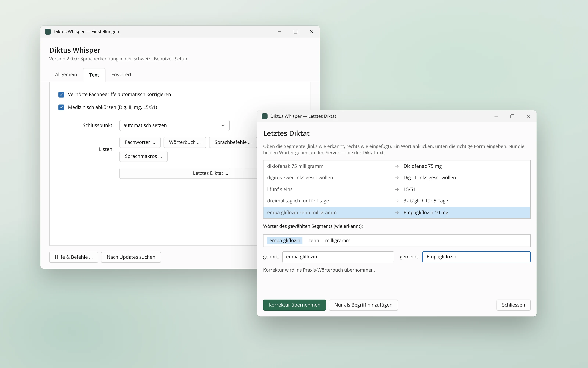Switch to the Allgemein tab
This screenshot has height=368, width=588.
click(x=66, y=75)
